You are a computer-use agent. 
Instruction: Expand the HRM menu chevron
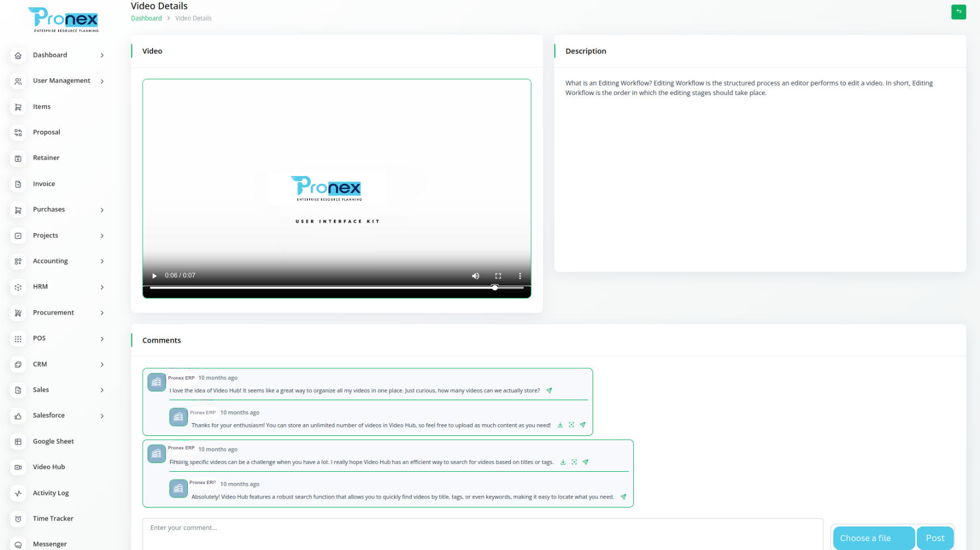[x=102, y=287]
